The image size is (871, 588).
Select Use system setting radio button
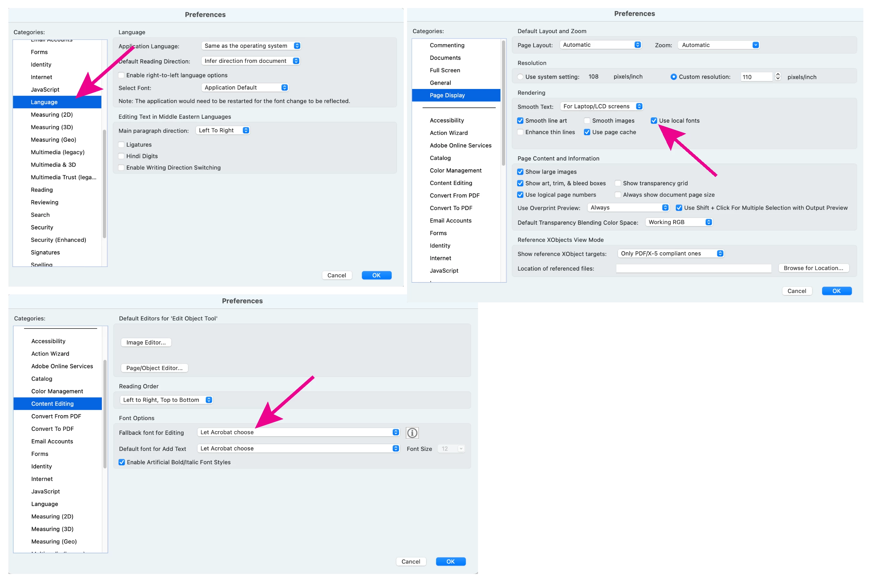pos(520,77)
